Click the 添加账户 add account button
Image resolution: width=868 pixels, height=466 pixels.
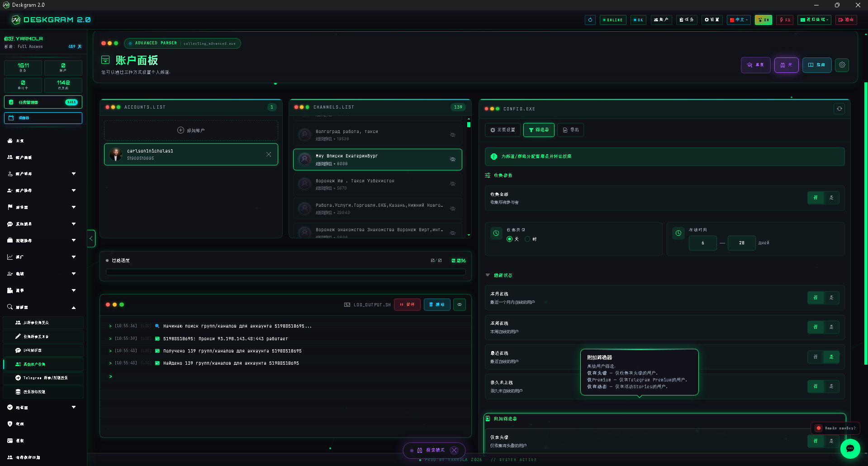tap(191, 130)
